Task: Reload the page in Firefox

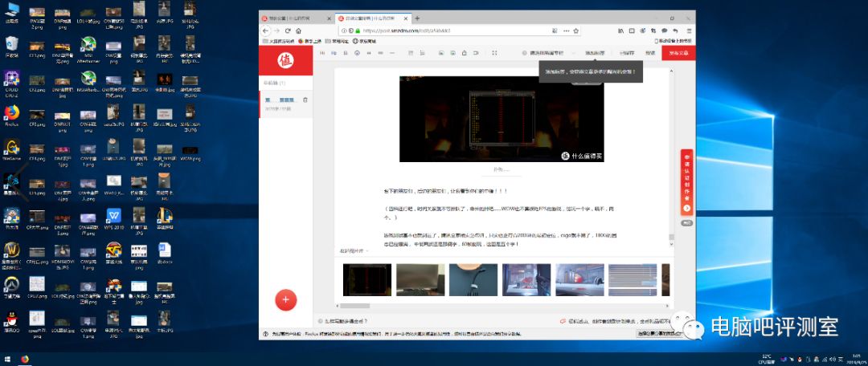Action: pos(288,31)
